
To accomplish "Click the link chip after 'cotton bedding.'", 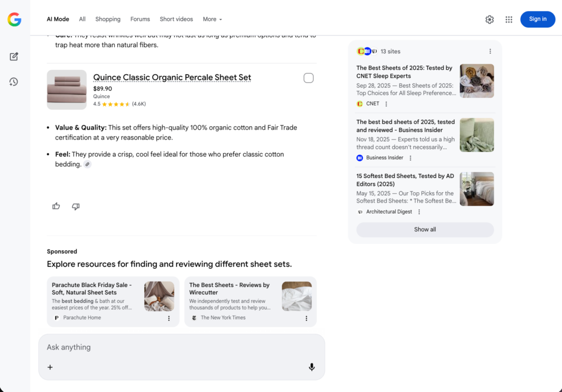I will click(x=87, y=164).
